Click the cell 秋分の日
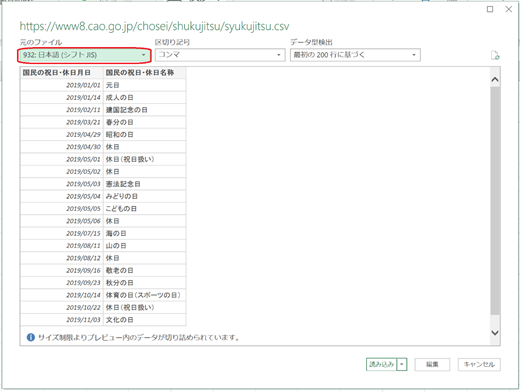 [x=144, y=283]
